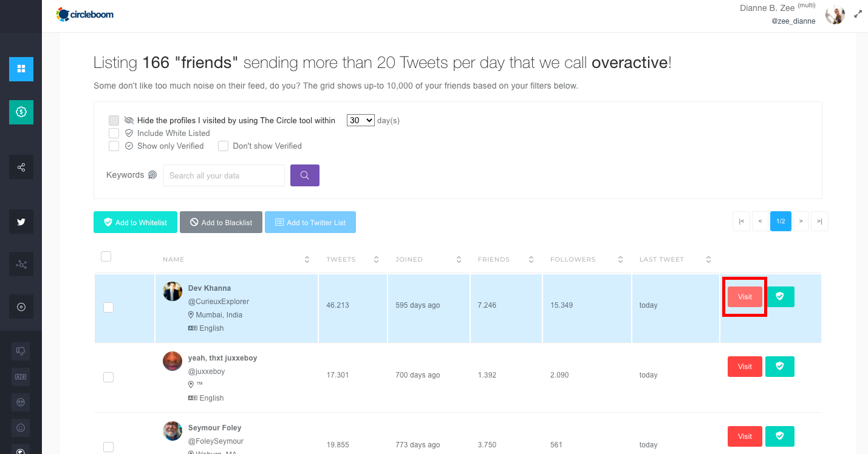Click the green dollar badge sidebar icon
Screen dimensions: 868x454
[21, 112]
